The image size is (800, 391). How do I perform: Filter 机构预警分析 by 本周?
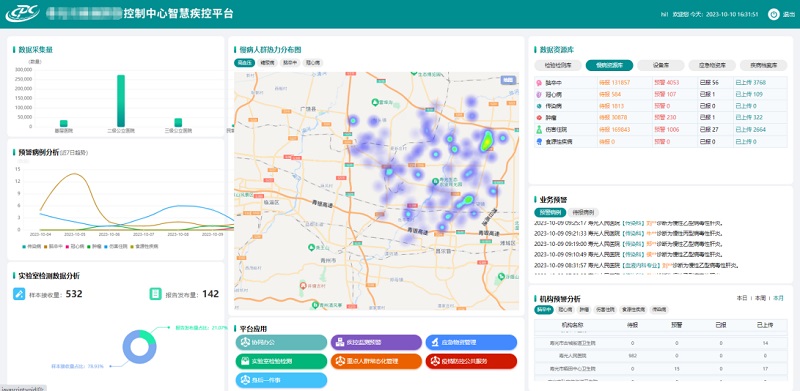click(760, 298)
